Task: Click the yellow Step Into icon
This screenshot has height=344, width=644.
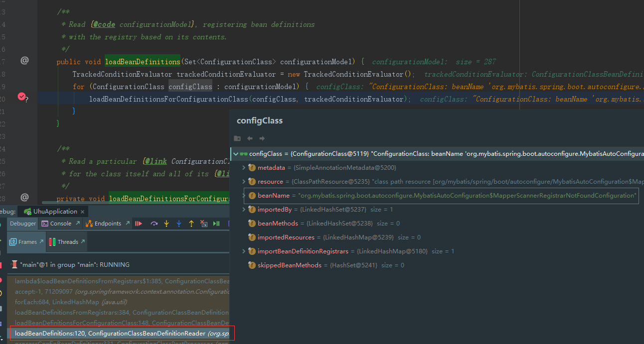Action: (166, 224)
